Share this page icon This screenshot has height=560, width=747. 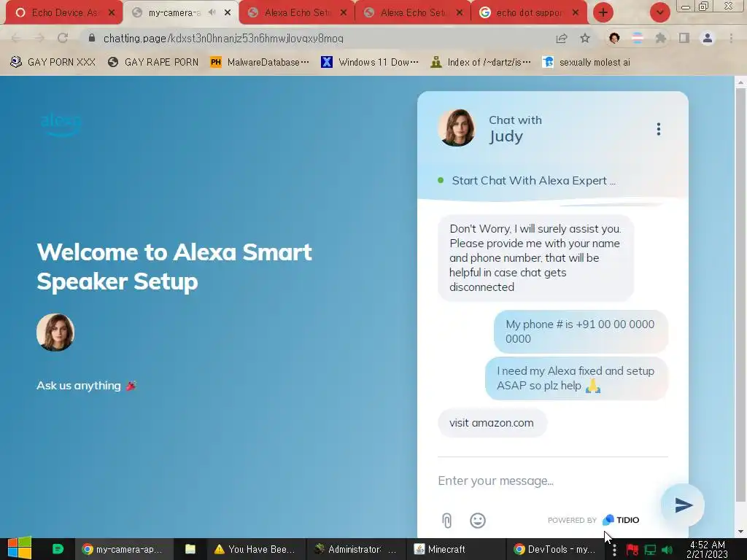pyautogui.click(x=562, y=39)
